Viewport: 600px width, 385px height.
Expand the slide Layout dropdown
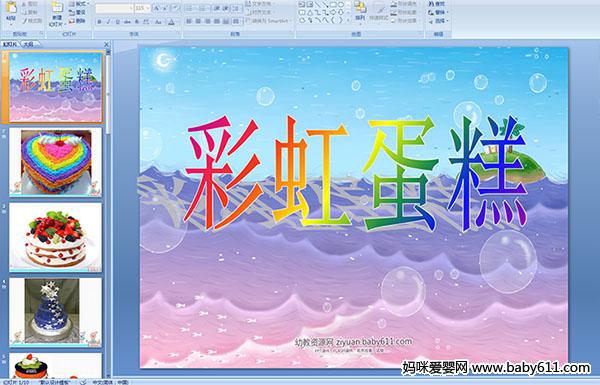point(78,4)
